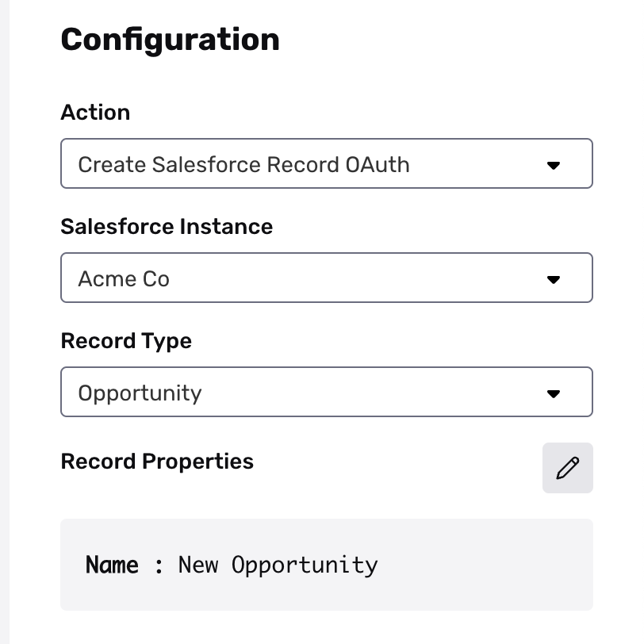Click the Record Type caret arrow
This screenshot has width=644, height=644.
click(554, 393)
